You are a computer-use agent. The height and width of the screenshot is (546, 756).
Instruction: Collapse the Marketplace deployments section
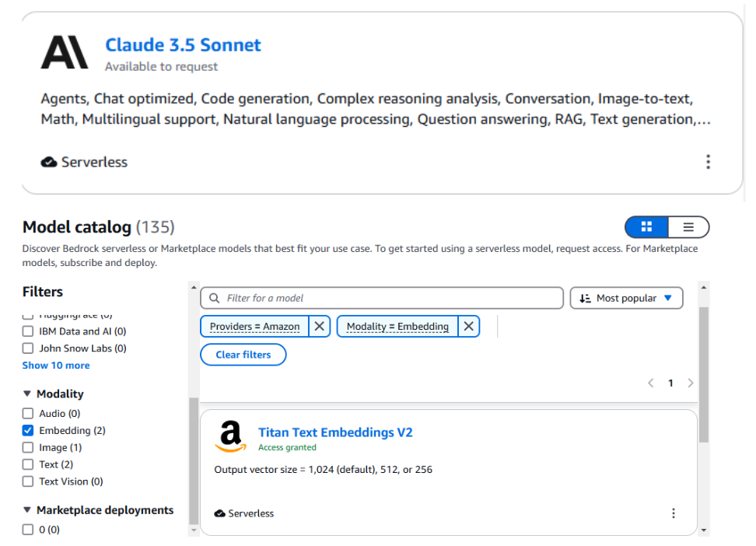pyautogui.click(x=27, y=510)
